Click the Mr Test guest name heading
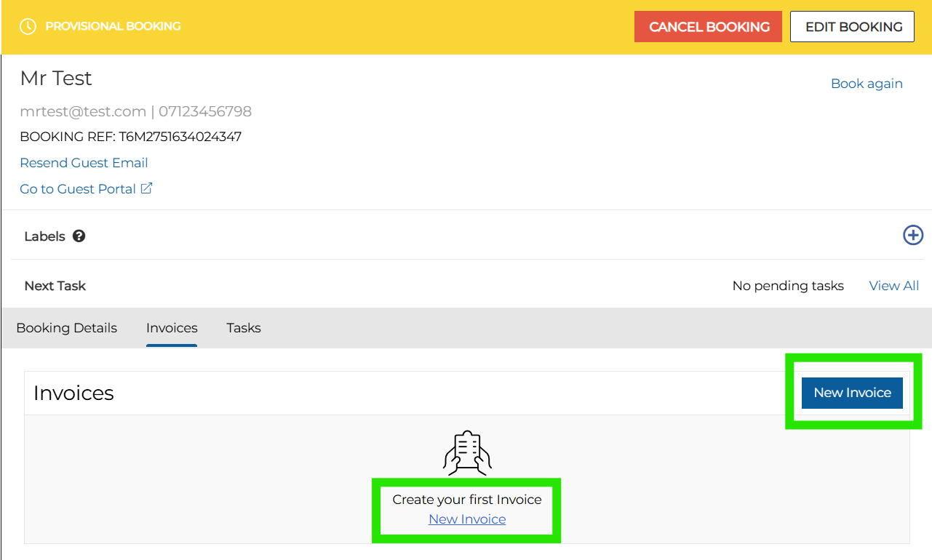The height and width of the screenshot is (560, 932). pyautogui.click(x=56, y=79)
